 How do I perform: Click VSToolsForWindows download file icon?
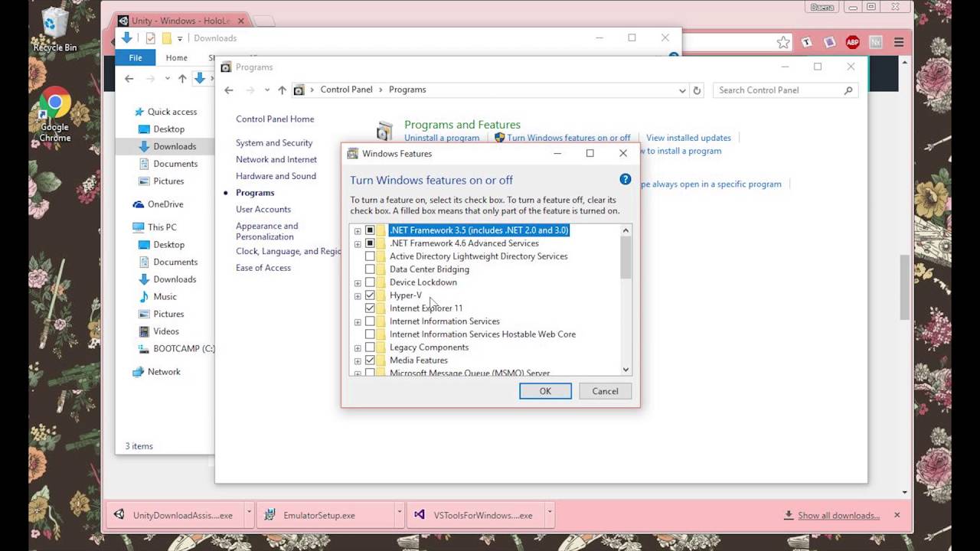point(420,515)
